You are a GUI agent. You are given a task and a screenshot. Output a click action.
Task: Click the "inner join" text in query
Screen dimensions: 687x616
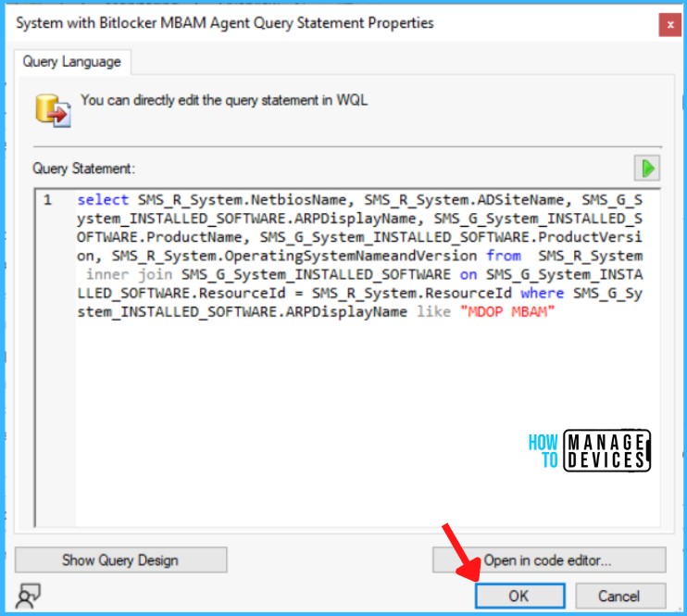(130, 274)
